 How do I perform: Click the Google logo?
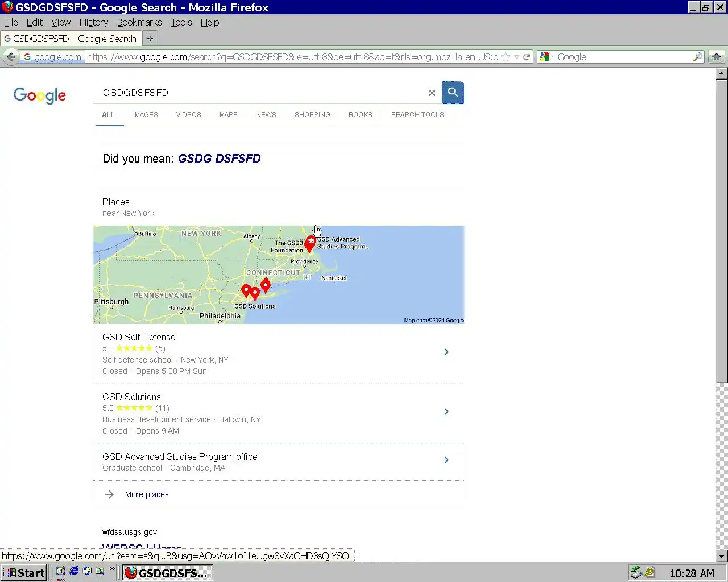tap(40, 95)
